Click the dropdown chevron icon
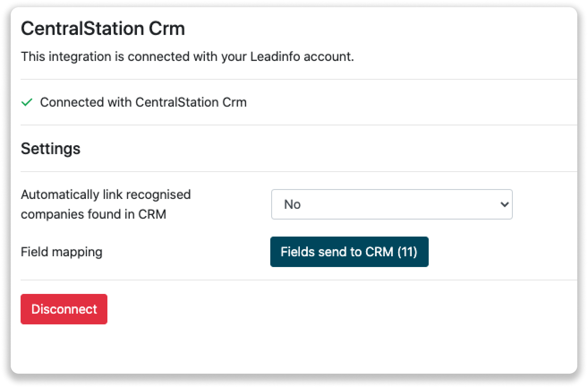Viewport: 588px width, 388px height. point(504,204)
